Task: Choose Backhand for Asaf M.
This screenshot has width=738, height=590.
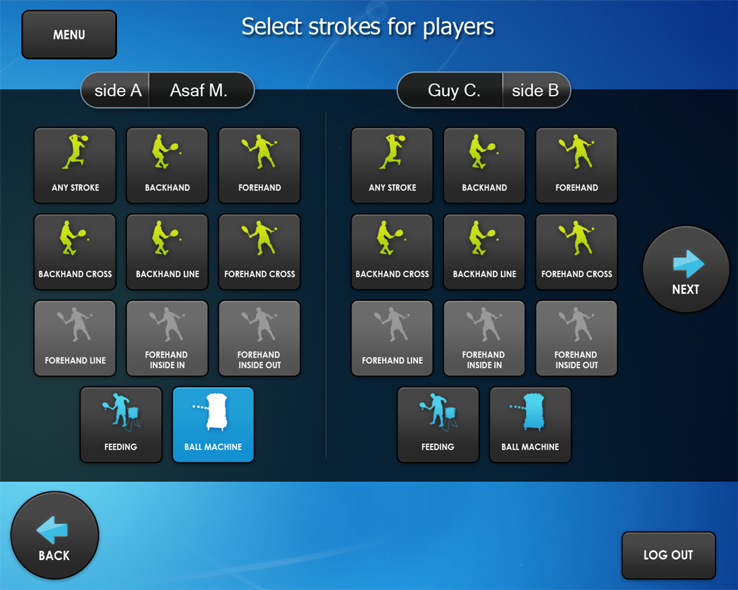Action: 167,165
